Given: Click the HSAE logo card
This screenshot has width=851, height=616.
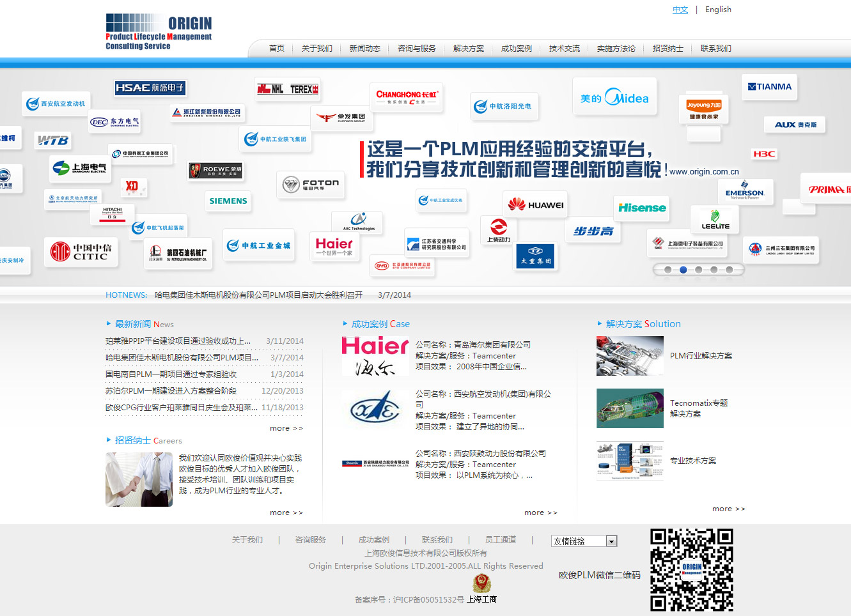Looking at the screenshot, I should coord(150,88).
